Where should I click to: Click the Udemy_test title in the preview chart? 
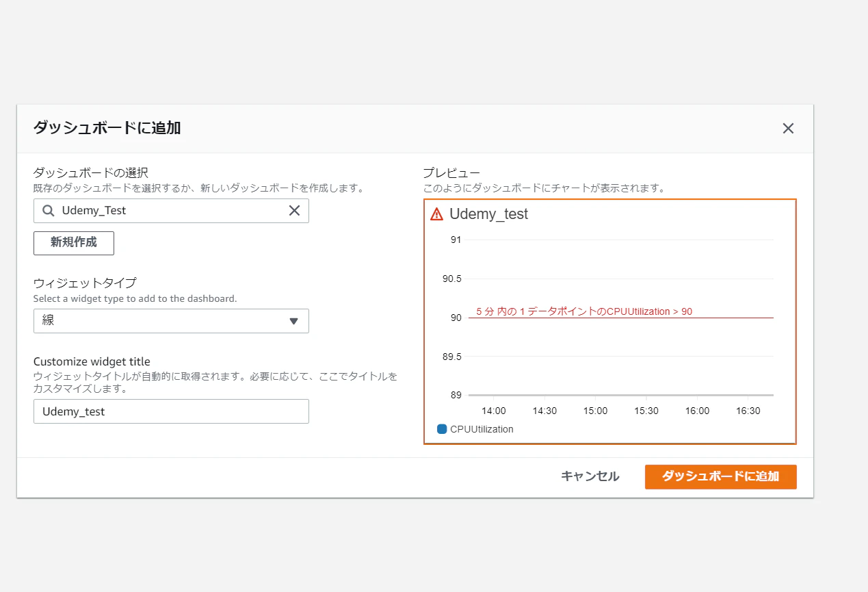point(489,214)
